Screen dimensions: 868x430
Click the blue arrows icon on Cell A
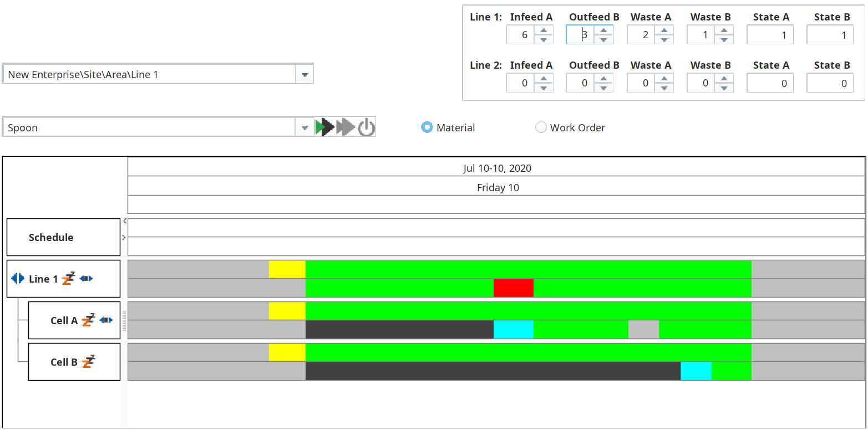click(106, 320)
